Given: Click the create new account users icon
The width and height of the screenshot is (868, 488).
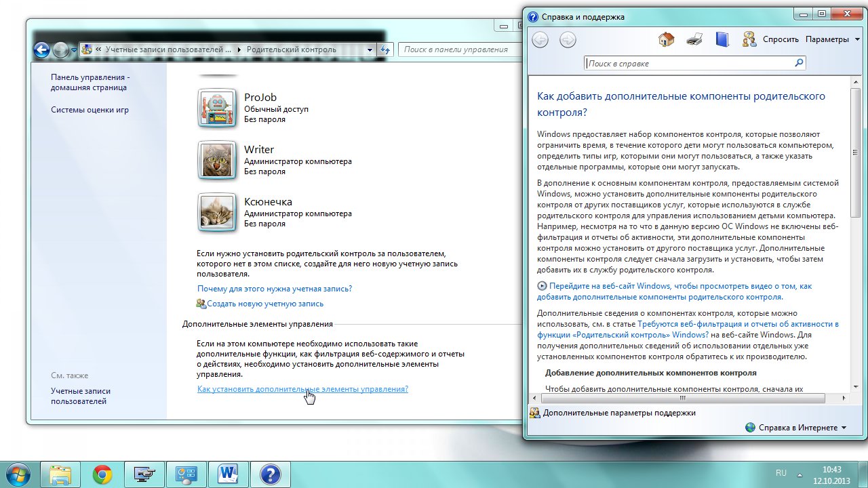Looking at the screenshot, I should tap(201, 304).
